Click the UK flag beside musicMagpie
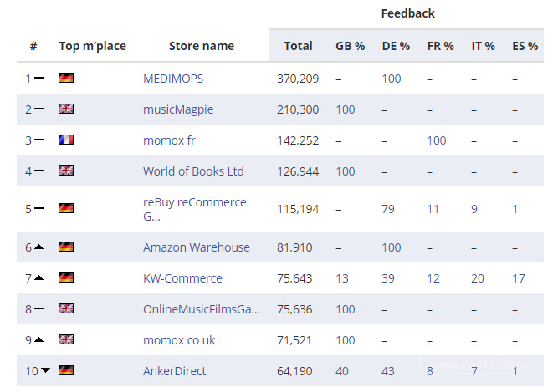The height and width of the screenshot is (392, 553). click(66, 109)
